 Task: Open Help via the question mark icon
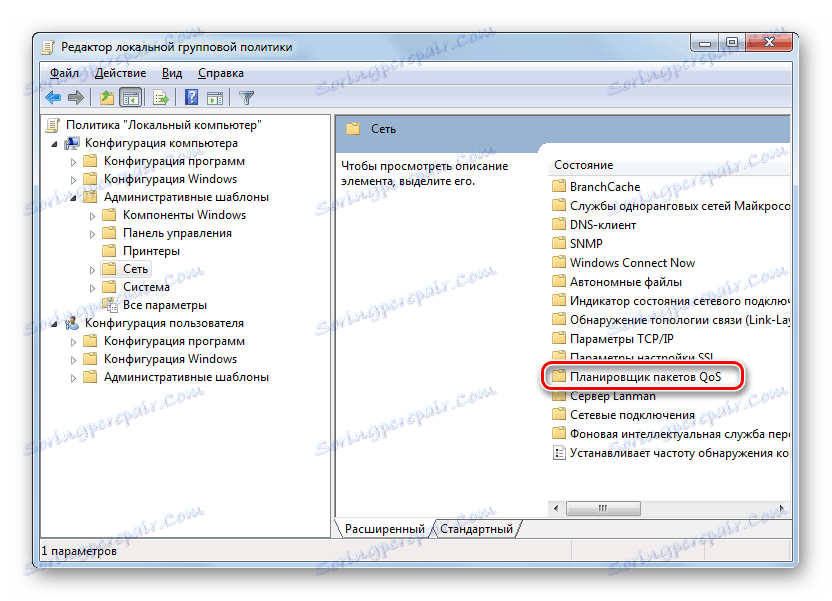tap(191, 98)
